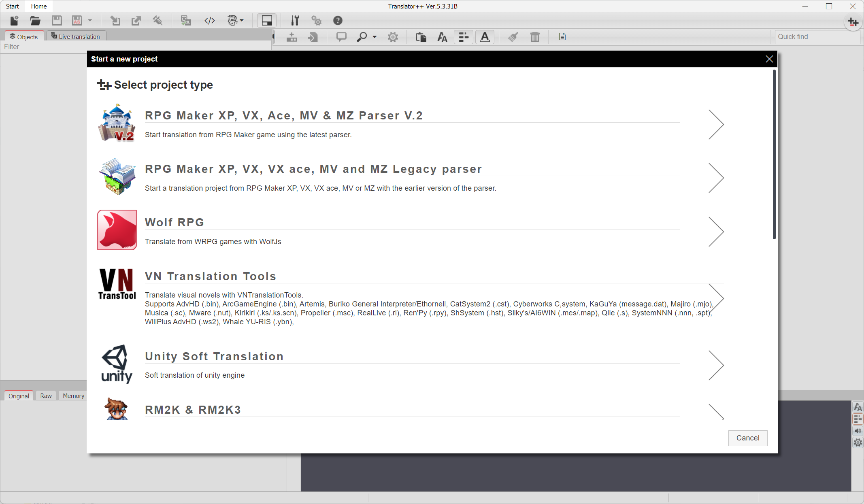Switch to the Live translation tab
Screen dimensions: 864x504
pos(76,36)
